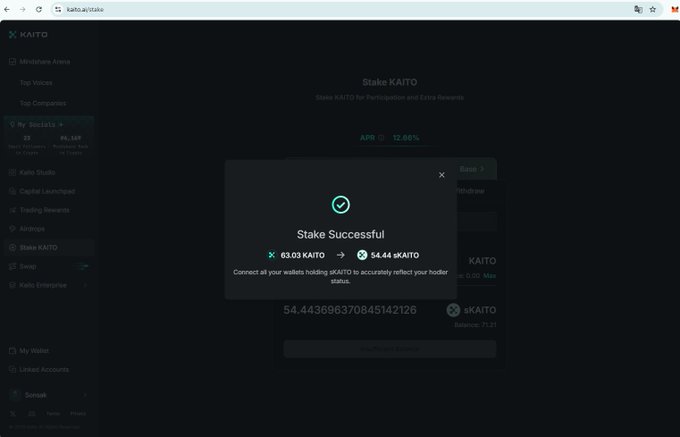Open the X social link in footer
Image resolution: width=680 pixels, height=437 pixels.
pos(13,414)
